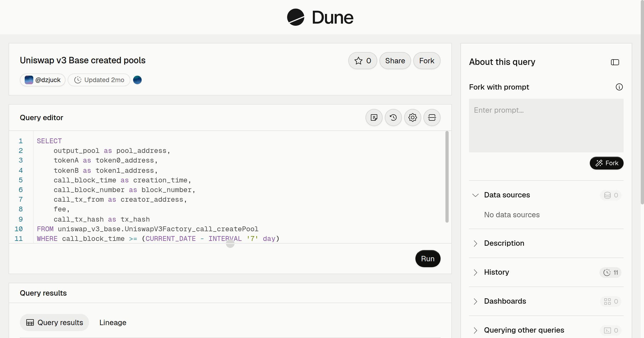The image size is (644, 338).
Task: Collapse the About this query sidebar
Action: (615, 62)
